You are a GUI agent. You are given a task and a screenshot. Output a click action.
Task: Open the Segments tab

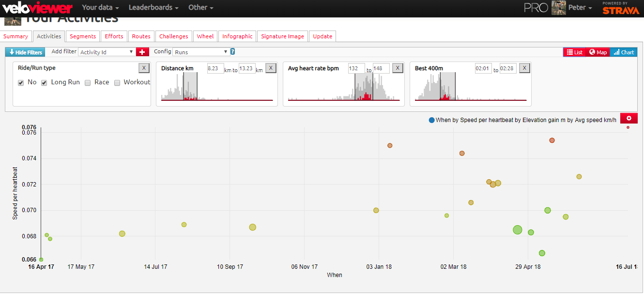point(83,36)
